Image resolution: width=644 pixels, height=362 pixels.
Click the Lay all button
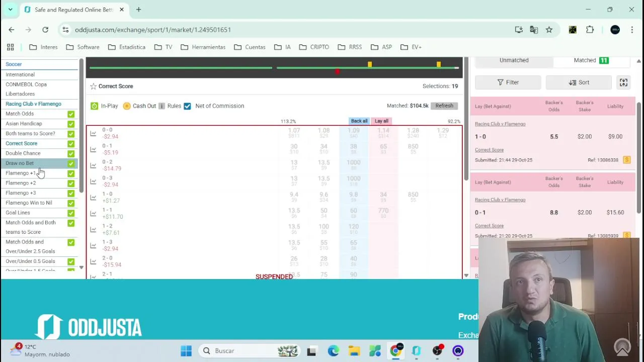pos(381,121)
